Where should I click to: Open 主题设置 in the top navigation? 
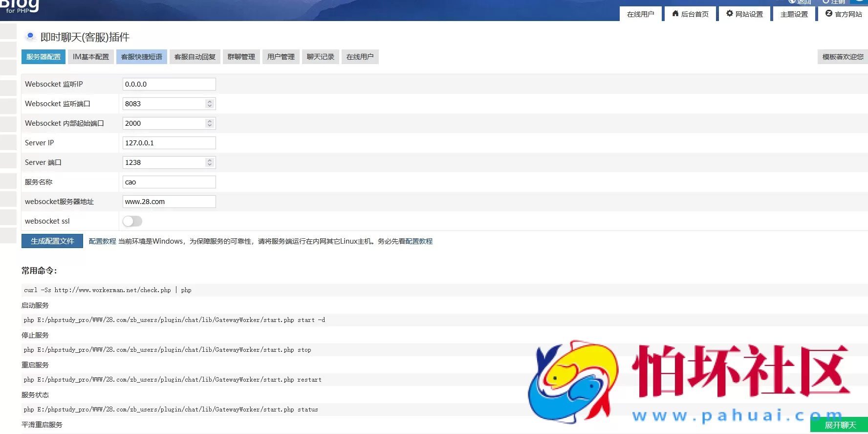(x=794, y=14)
